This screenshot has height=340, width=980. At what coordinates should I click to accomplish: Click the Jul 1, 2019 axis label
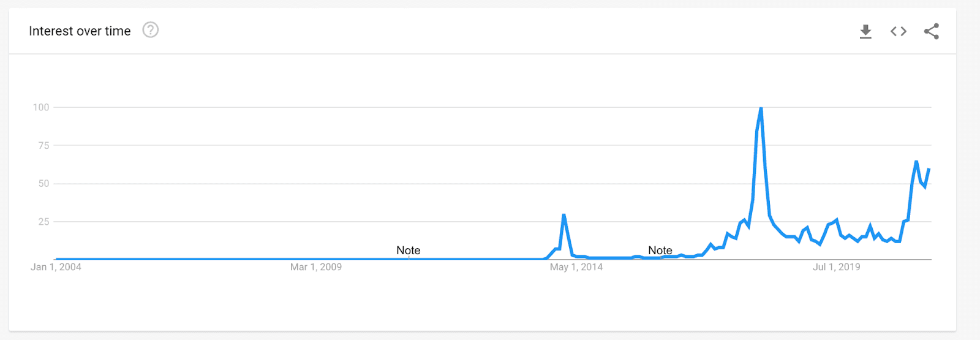(x=837, y=267)
